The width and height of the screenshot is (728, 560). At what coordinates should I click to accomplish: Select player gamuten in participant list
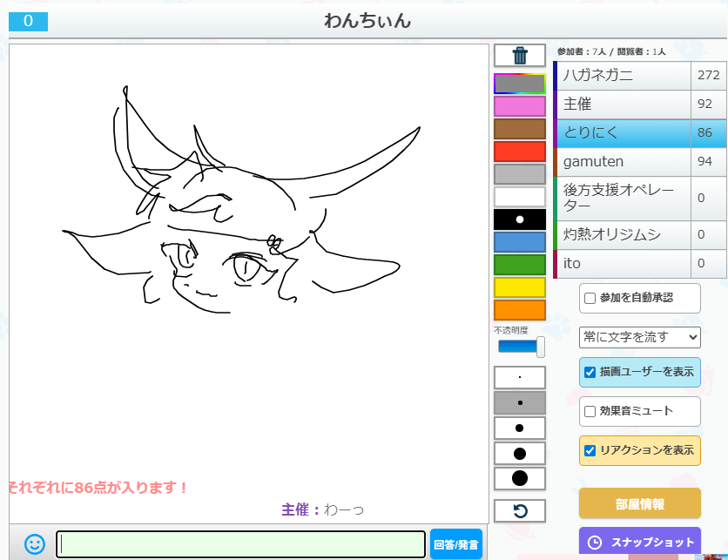pyautogui.click(x=624, y=162)
